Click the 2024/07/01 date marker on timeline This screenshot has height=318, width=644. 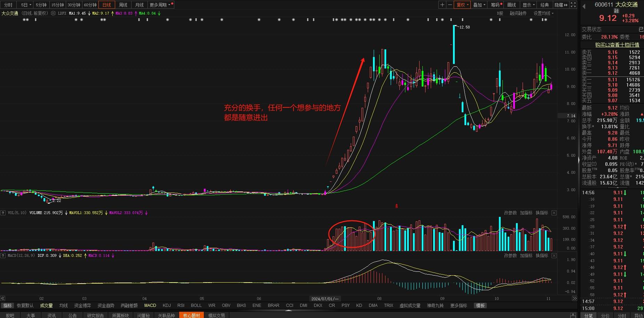tap(325, 299)
